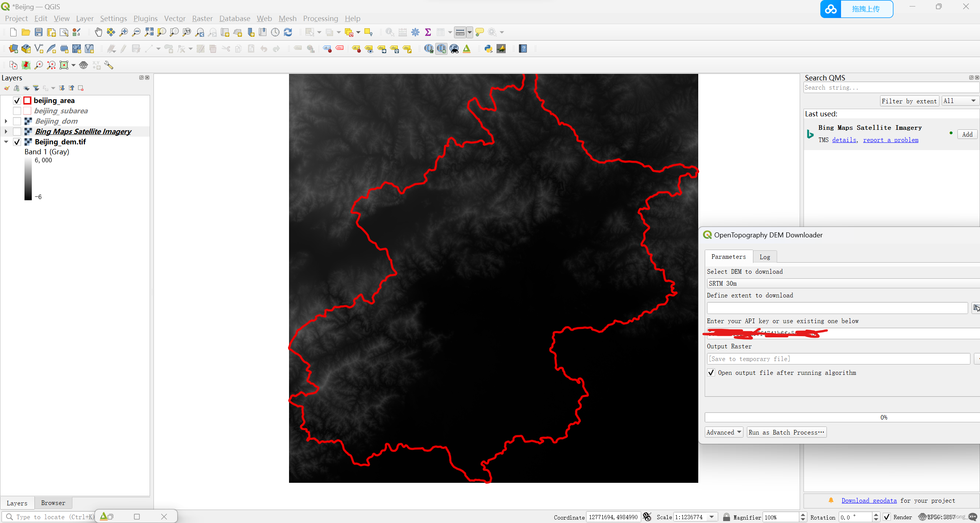
Task: Open measure tool dropdown arrow
Action: pyautogui.click(x=470, y=32)
